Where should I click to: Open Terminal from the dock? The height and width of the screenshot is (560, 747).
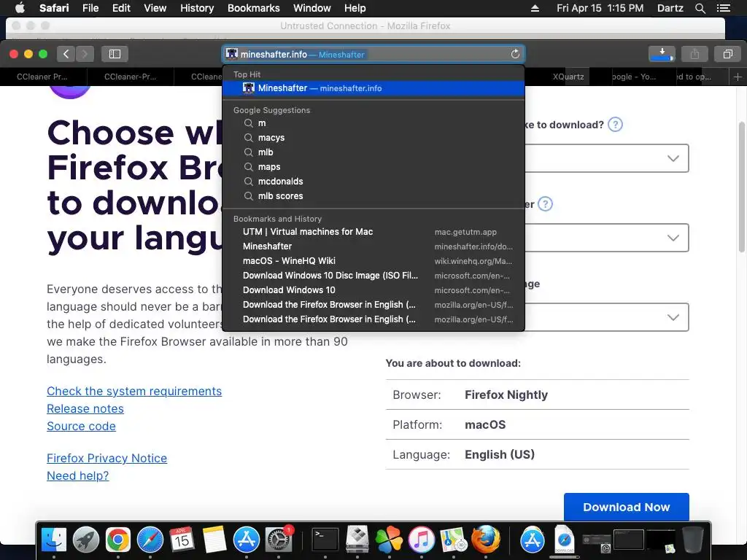pos(325,540)
